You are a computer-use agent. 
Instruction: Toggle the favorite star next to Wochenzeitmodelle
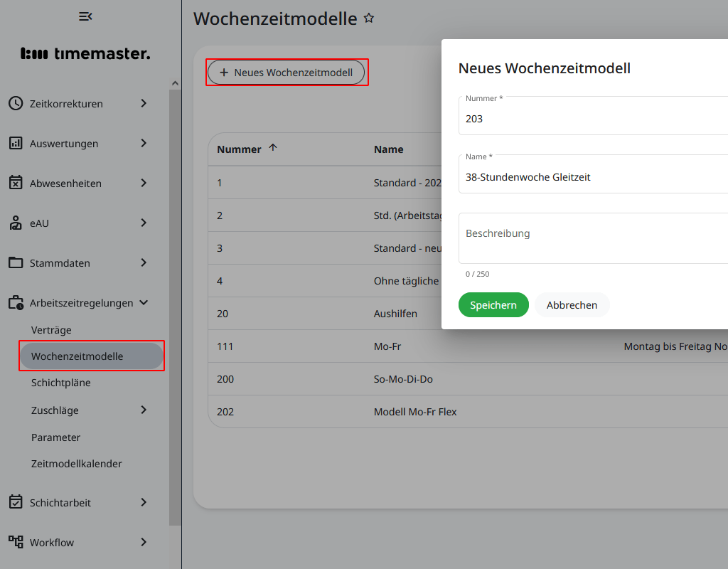369,19
